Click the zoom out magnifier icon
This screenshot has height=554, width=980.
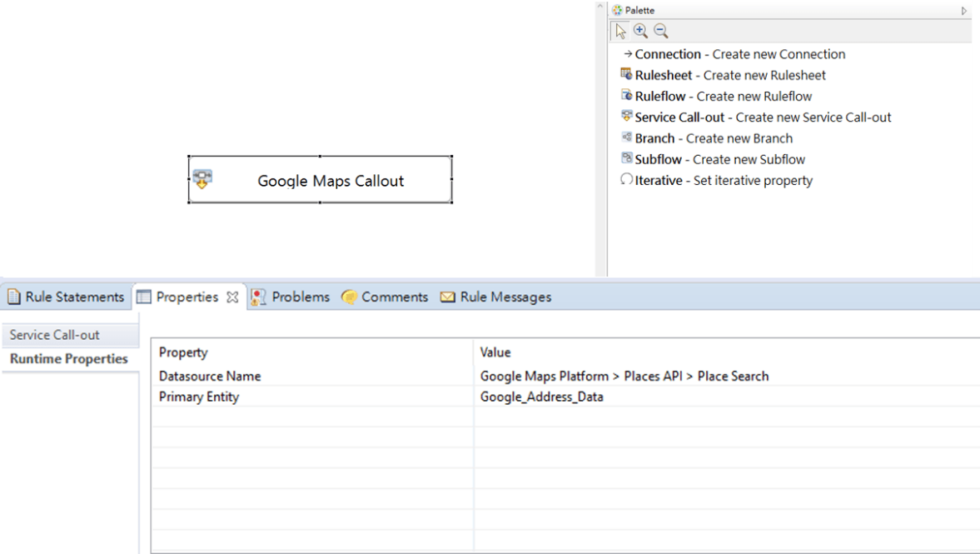click(660, 32)
